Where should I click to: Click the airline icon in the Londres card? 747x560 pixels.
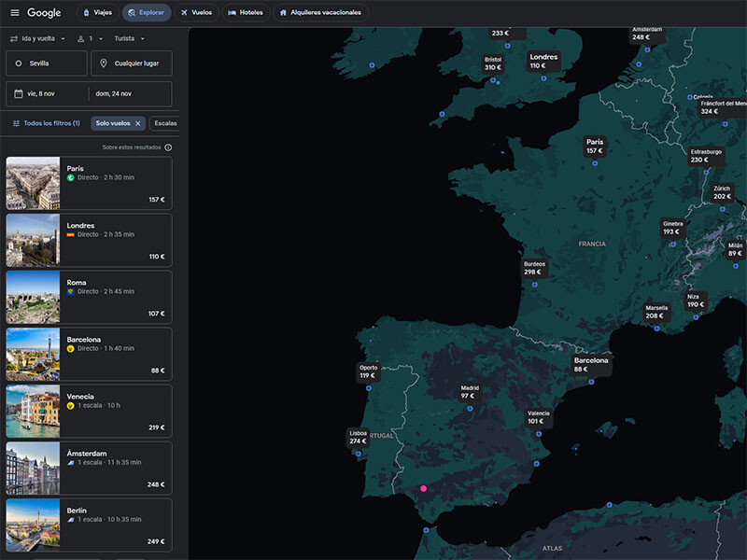tap(71, 235)
